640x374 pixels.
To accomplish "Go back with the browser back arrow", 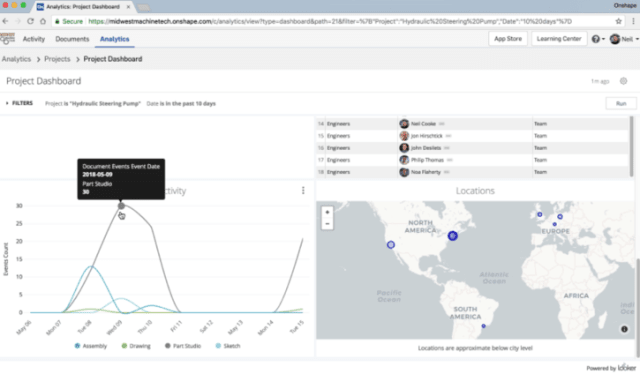I will [5, 21].
